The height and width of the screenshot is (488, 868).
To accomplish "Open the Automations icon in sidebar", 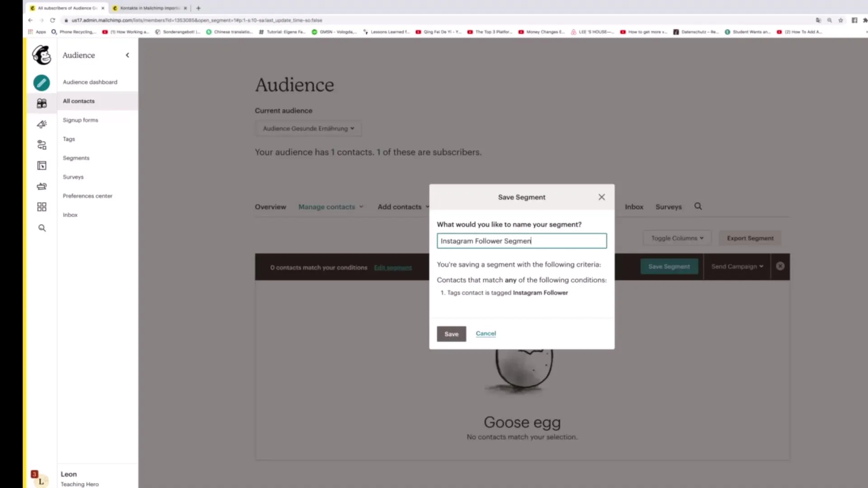I will coord(42,145).
